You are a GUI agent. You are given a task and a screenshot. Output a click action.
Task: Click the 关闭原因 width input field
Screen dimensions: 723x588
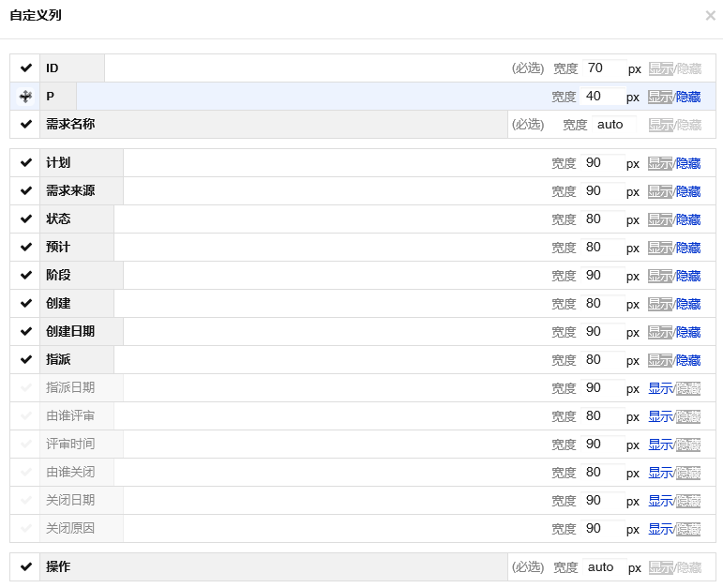click(x=603, y=529)
